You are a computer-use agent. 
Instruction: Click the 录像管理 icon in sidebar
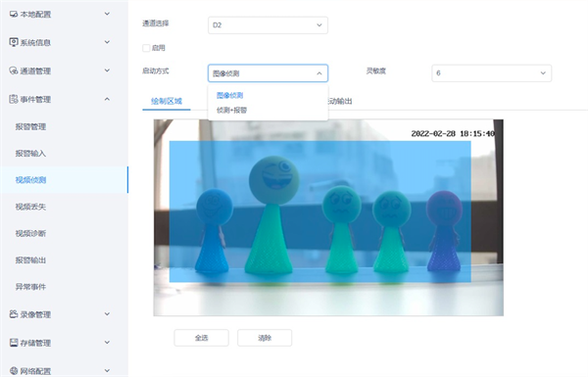(14, 314)
